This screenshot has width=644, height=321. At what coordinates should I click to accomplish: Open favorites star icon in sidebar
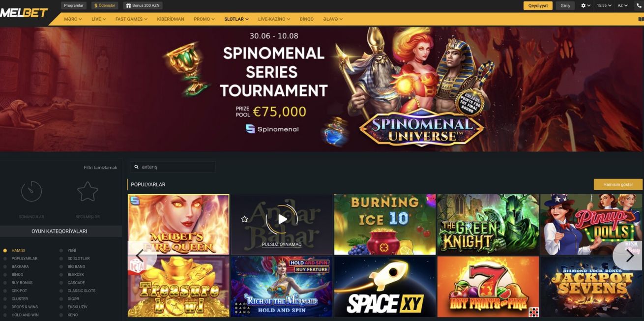point(88,191)
